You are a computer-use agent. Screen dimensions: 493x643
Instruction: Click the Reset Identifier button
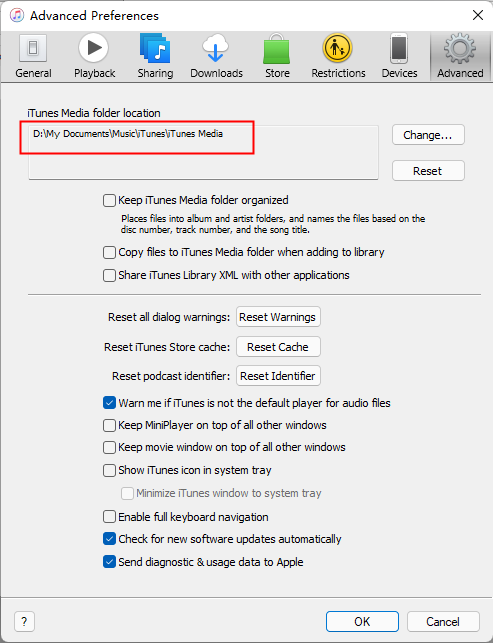[x=278, y=376]
